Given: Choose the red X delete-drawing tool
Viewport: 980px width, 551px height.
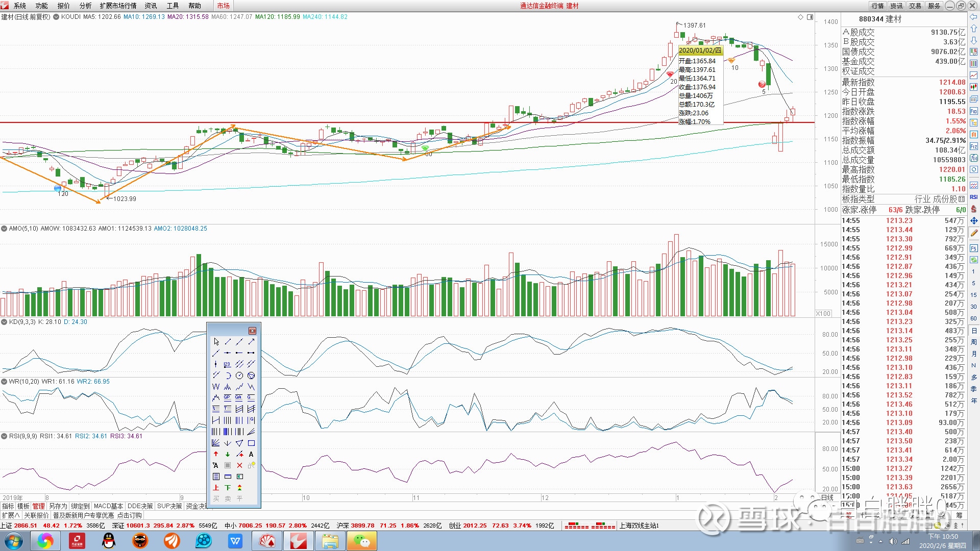Looking at the screenshot, I should 239,465.
